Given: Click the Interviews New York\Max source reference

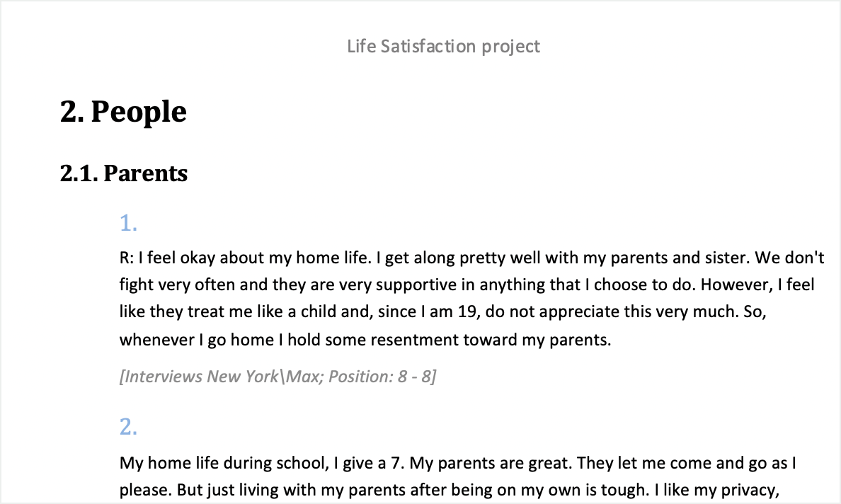Looking at the screenshot, I should coord(278,377).
